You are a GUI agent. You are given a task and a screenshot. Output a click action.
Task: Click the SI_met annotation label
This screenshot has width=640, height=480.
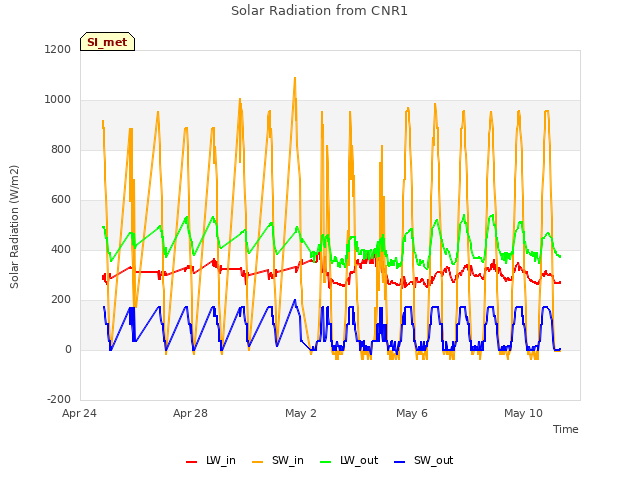pyautogui.click(x=107, y=42)
